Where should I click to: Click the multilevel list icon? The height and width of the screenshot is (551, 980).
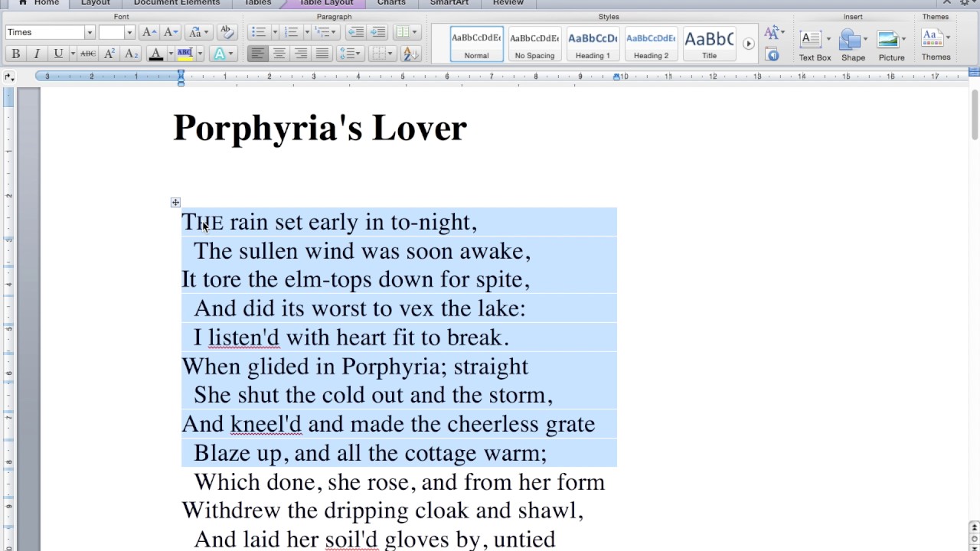coord(325,32)
